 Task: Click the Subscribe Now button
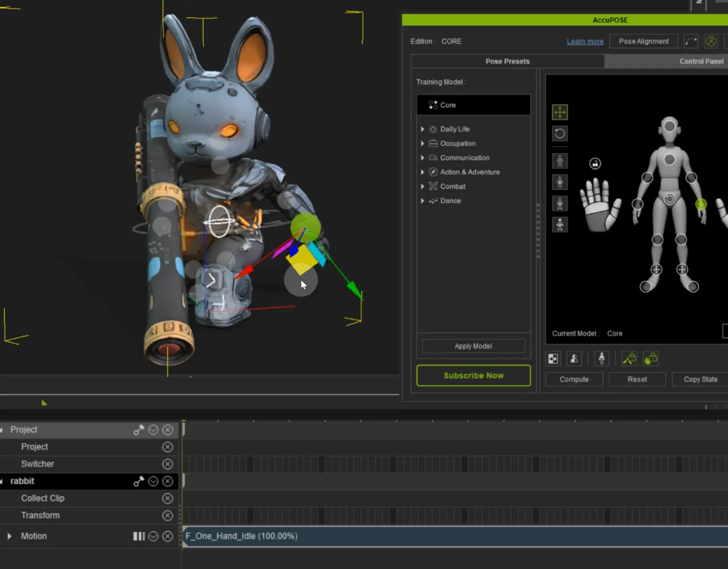(x=474, y=376)
